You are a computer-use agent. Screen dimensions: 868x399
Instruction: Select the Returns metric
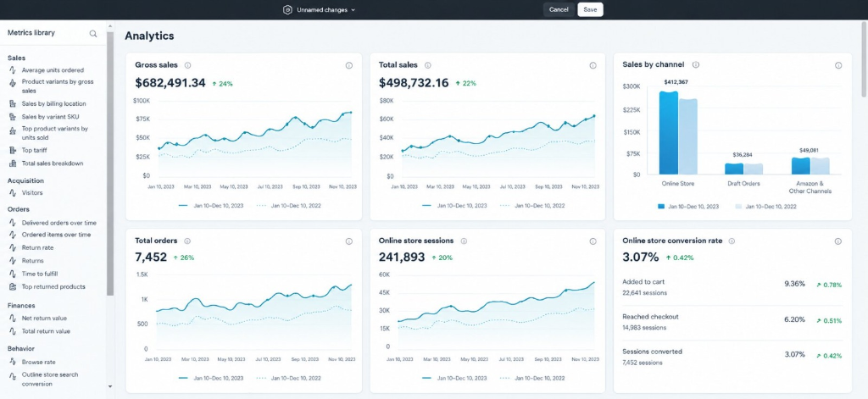point(33,261)
